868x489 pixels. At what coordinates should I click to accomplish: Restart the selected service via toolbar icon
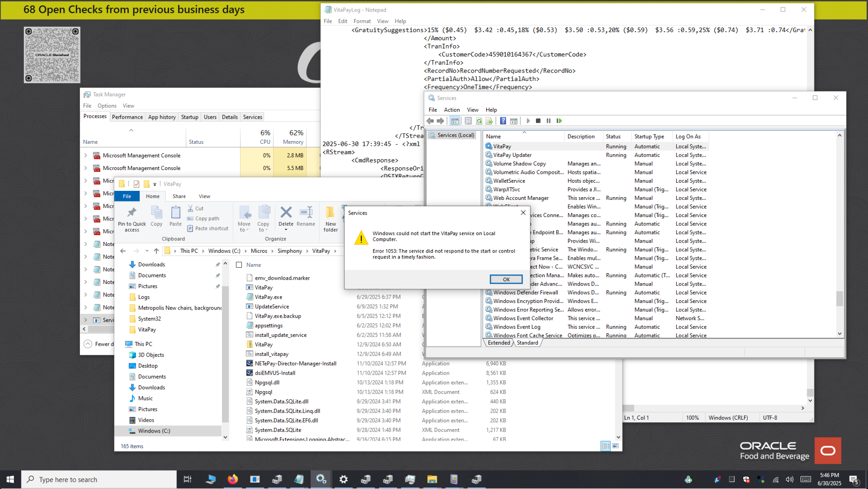coord(559,121)
